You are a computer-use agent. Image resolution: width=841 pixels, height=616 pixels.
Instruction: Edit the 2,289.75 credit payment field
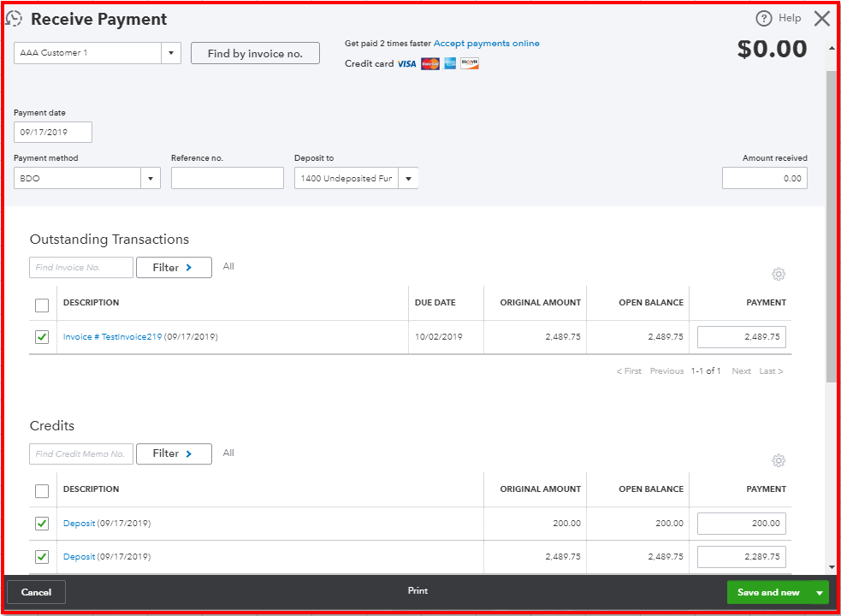[741, 557]
